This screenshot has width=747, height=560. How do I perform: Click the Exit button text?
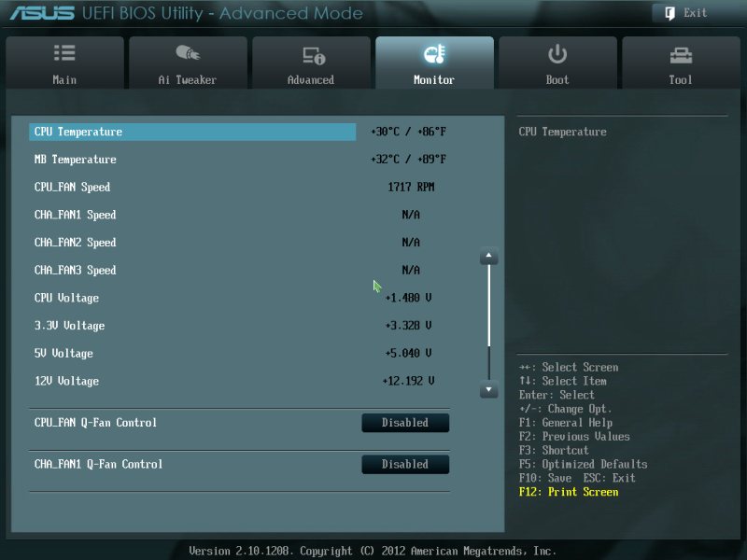pos(695,13)
